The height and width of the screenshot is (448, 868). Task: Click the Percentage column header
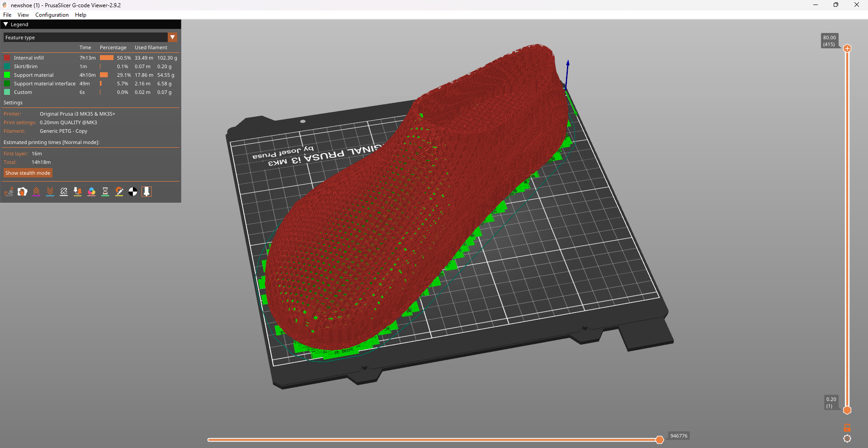(x=113, y=47)
